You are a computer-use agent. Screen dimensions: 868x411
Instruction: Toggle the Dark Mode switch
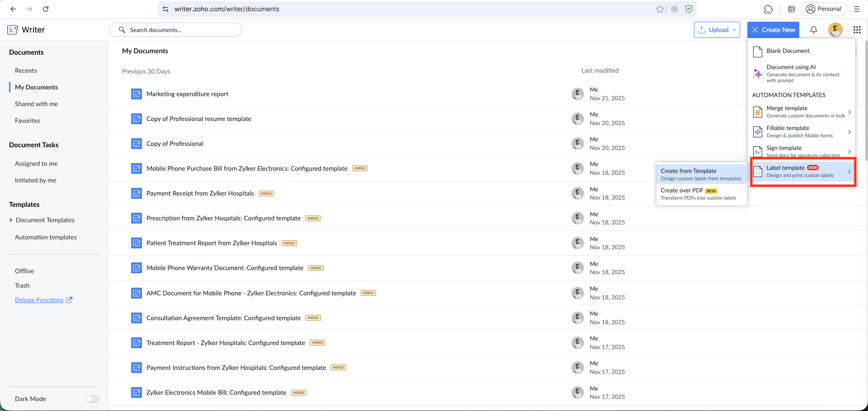92,399
